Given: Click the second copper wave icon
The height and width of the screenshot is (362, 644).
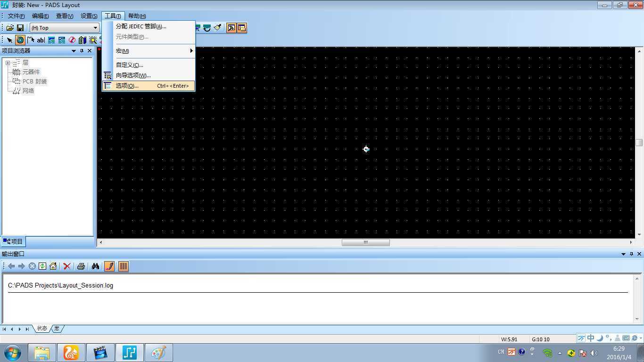Looking at the screenshot, I should 62,40.
